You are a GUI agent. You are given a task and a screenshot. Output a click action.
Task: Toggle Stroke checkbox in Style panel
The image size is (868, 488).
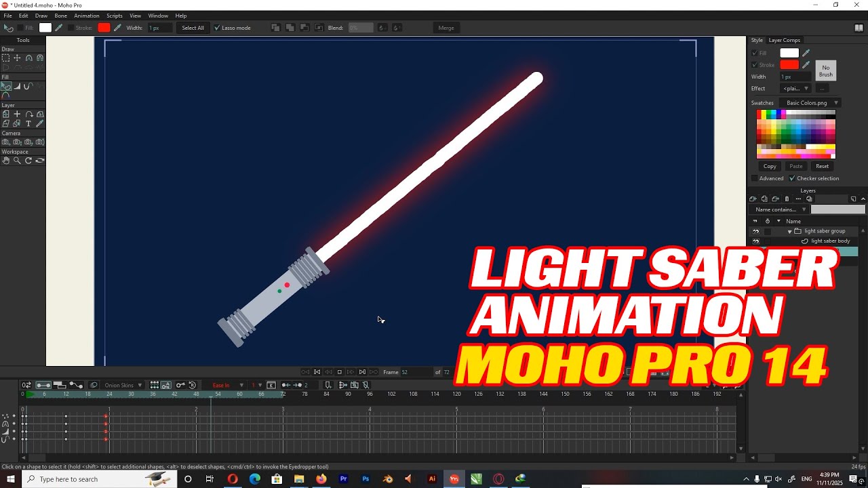pos(755,65)
